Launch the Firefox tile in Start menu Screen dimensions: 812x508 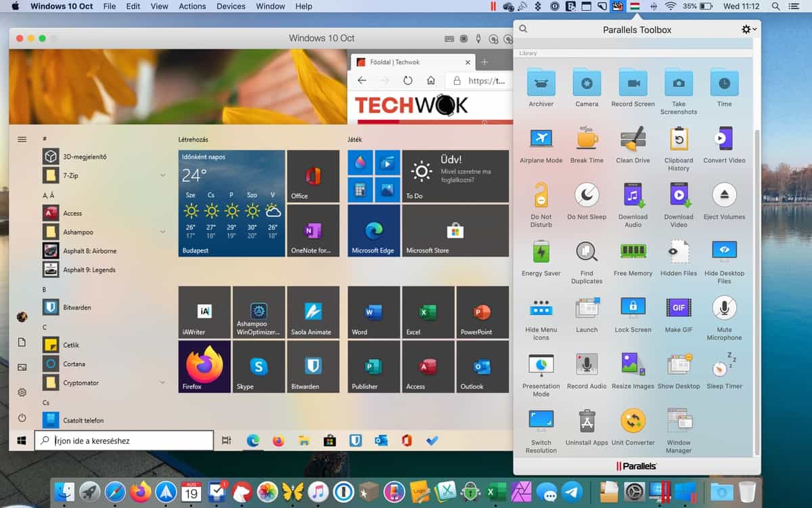(x=204, y=366)
